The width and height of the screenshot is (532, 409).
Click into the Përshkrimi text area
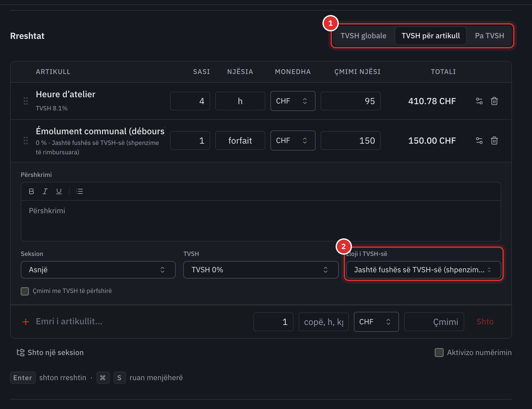(x=261, y=221)
